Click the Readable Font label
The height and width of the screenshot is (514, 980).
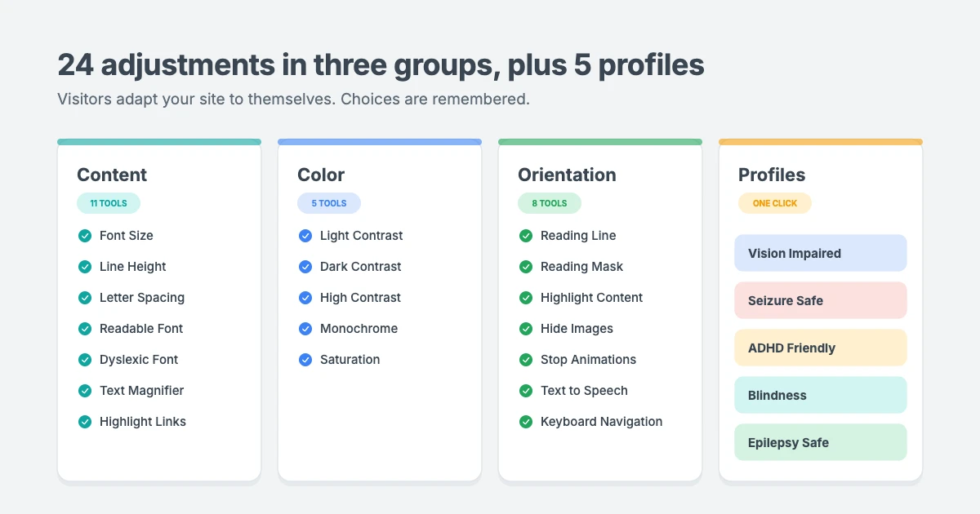click(141, 329)
